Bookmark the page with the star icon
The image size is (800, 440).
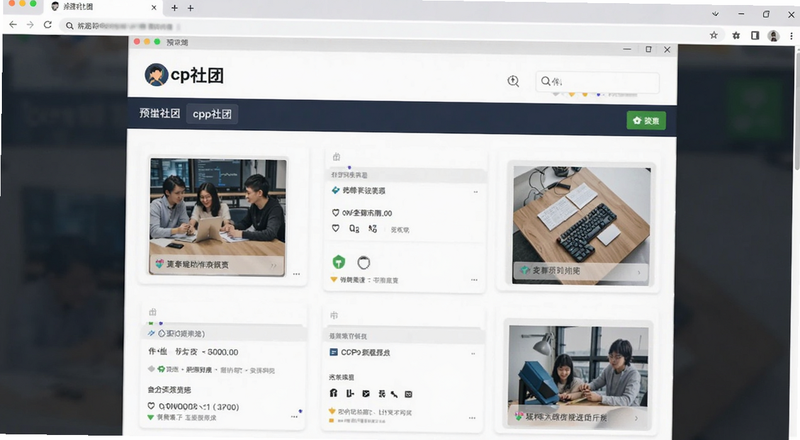[714, 35]
